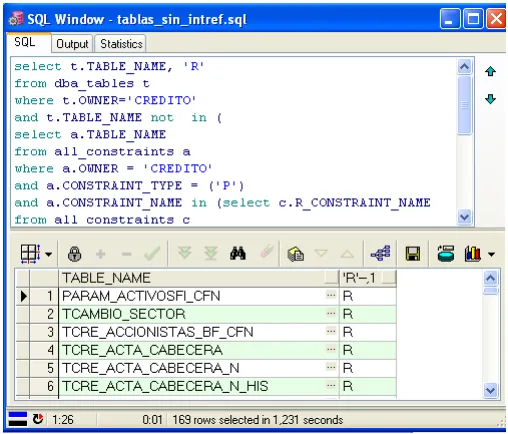The width and height of the screenshot is (508, 434).
Task: Click the 1:26 cursor position indicator
Action: (63, 420)
